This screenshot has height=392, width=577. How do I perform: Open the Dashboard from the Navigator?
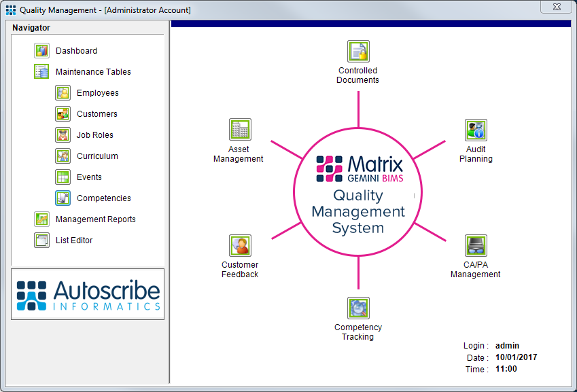click(x=41, y=50)
